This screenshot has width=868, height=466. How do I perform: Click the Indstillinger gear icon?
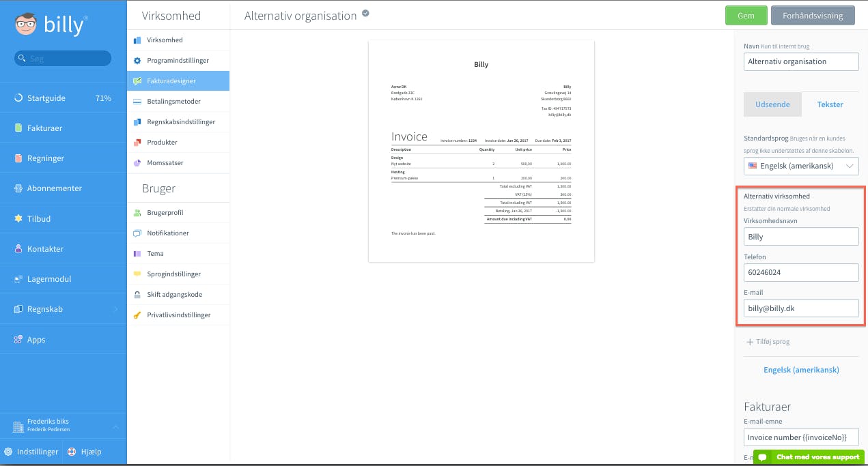[x=8, y=452]
